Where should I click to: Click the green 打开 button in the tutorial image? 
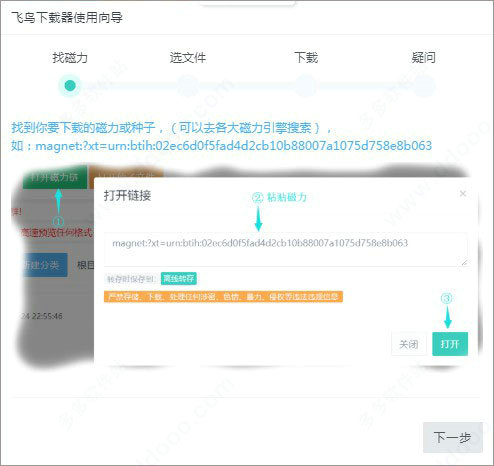coord(450,344)
